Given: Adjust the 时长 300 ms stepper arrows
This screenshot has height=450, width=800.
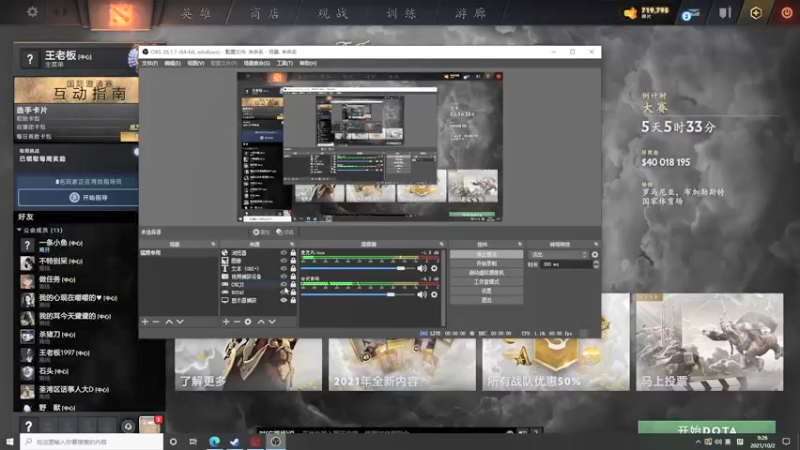Looking at the screenshot, I should point(595,264).
